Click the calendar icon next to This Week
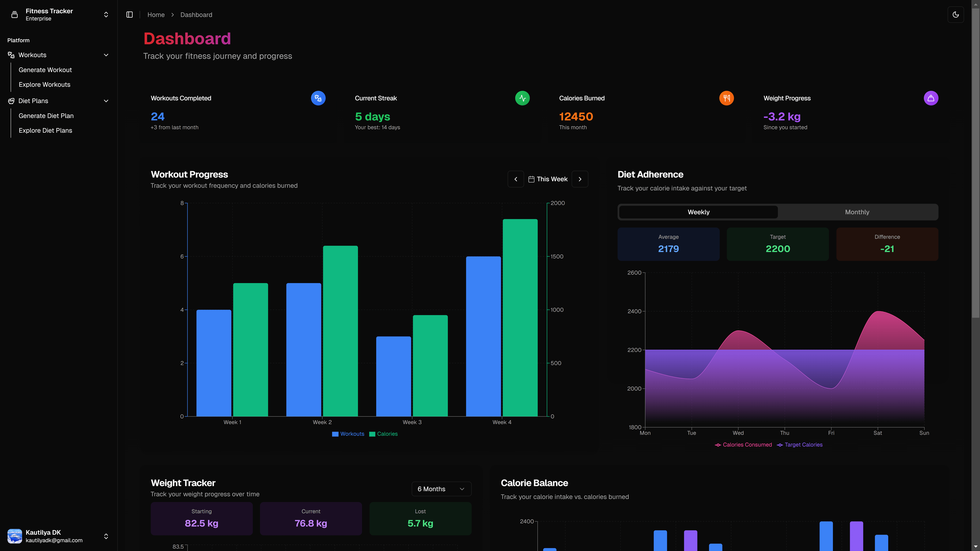 pyautogui.click(x=531, y=179)
